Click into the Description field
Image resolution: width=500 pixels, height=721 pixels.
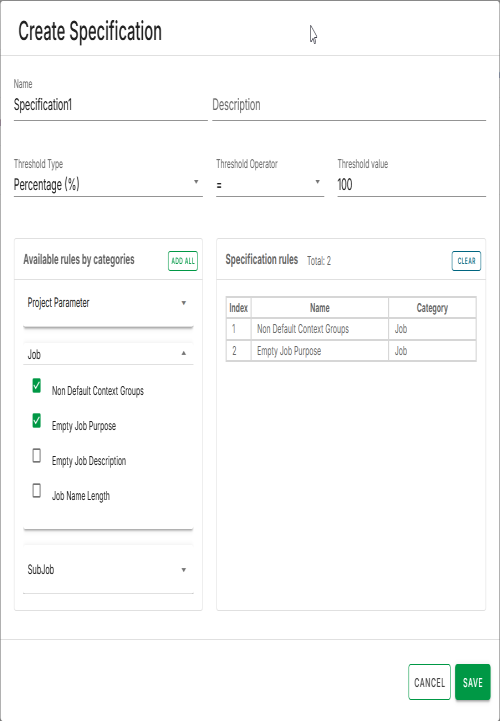(x=349, y=105)
